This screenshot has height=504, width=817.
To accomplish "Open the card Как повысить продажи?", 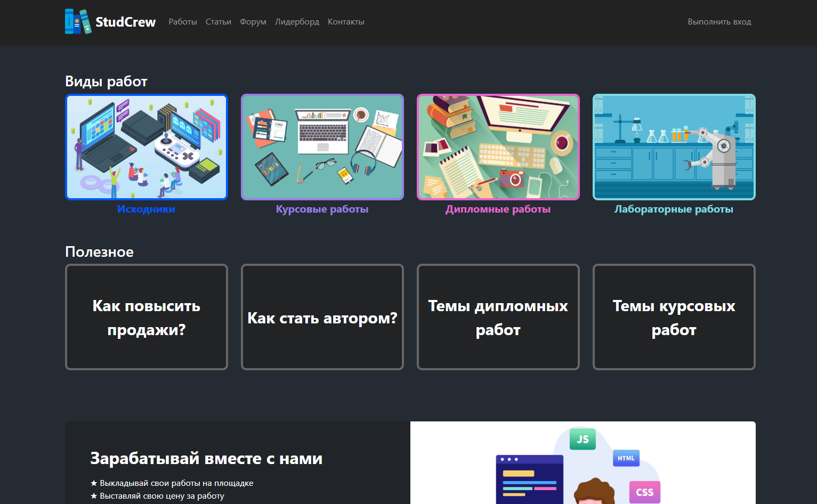I will click(x=147, y=317).
